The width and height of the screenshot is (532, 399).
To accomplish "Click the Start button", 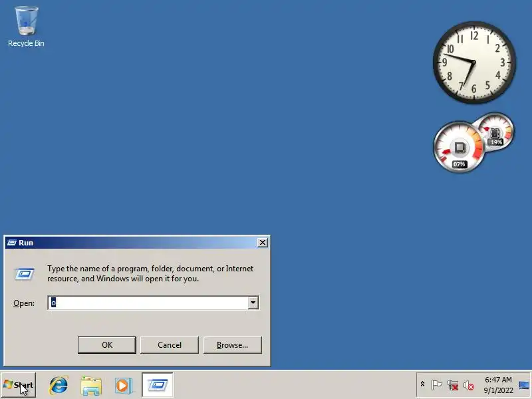I will (19, 385).
